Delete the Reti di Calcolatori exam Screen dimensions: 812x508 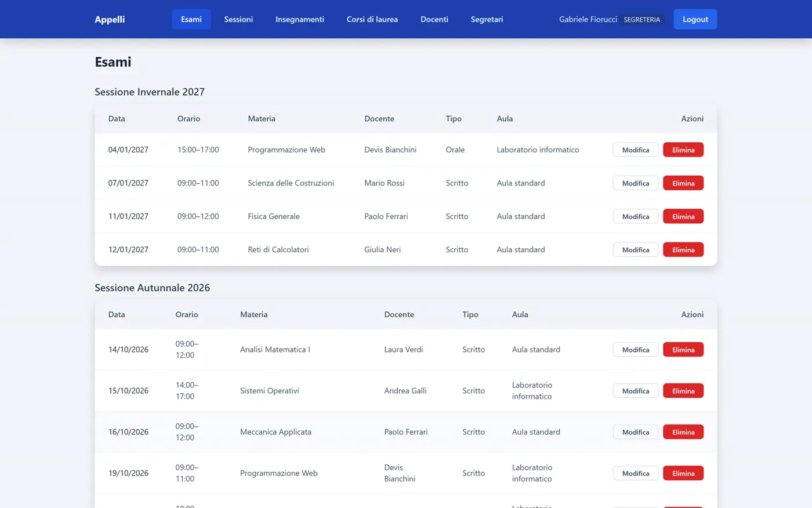(x=683, y=250)
